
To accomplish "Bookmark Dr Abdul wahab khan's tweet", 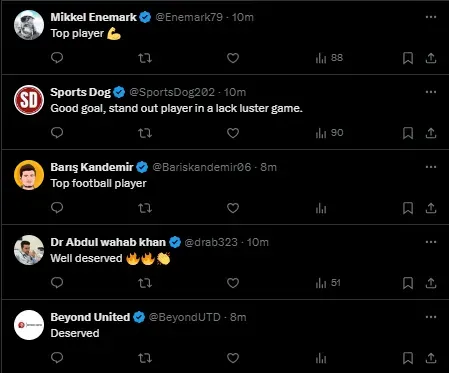I will pos(408,283).
